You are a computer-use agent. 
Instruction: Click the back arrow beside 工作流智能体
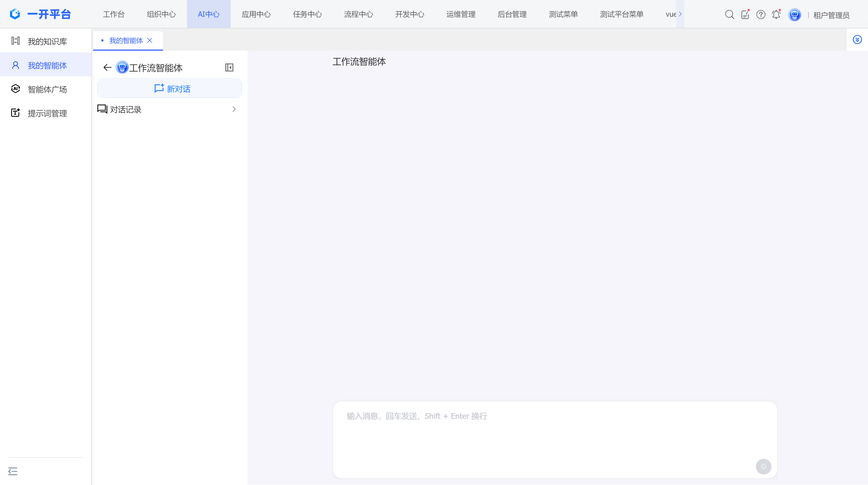(107, 68)
